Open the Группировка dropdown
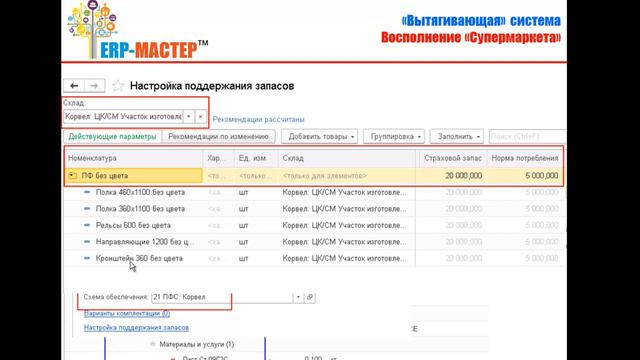 click(394, 137)
